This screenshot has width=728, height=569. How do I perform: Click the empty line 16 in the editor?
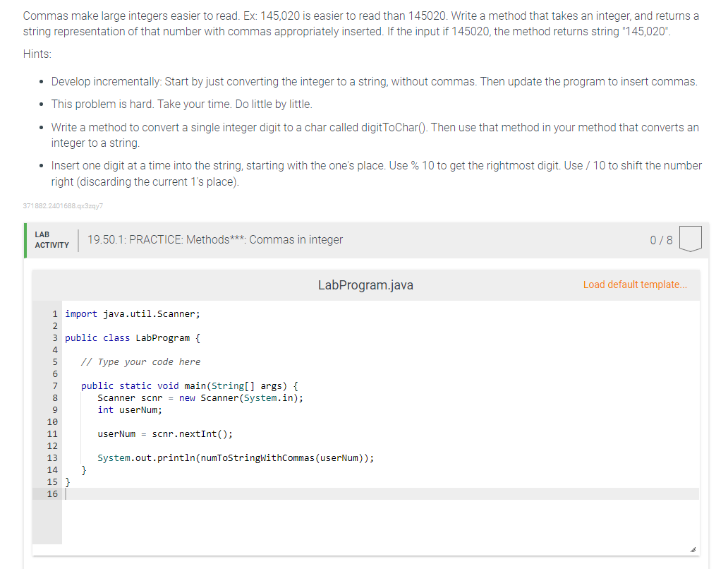(141, 493)
